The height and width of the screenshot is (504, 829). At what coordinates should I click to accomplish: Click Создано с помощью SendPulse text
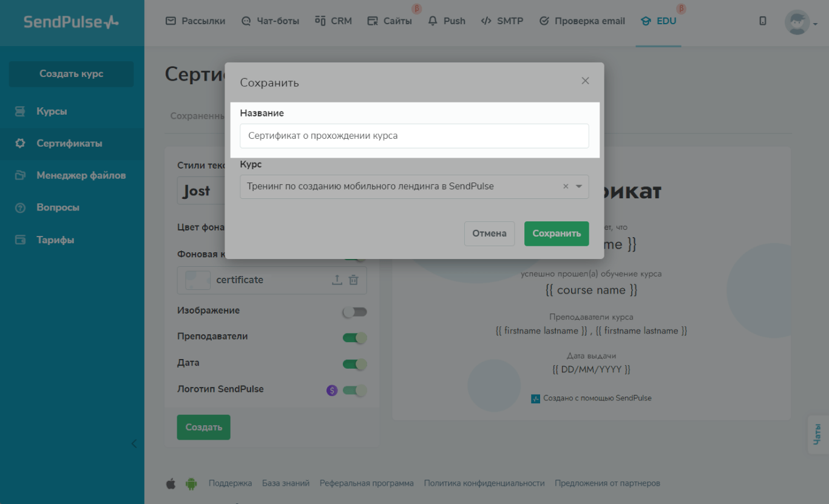pos(597,398)
